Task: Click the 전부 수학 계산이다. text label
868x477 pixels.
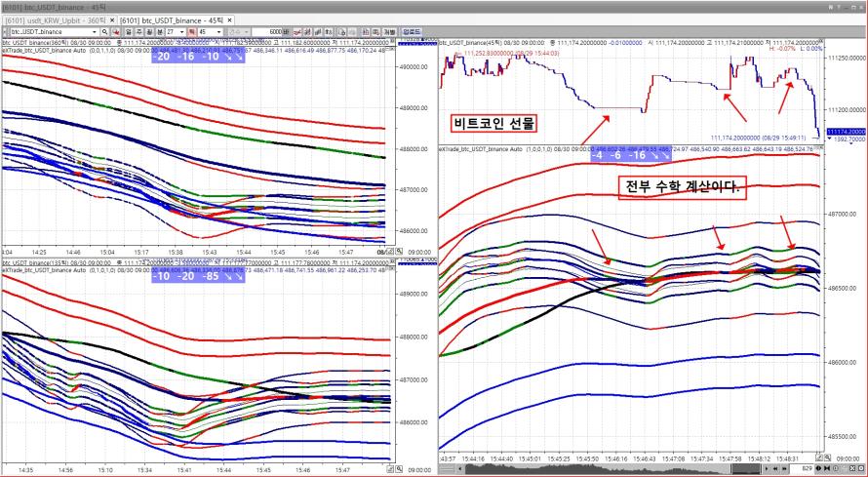Action: click(x=683, y=188)
